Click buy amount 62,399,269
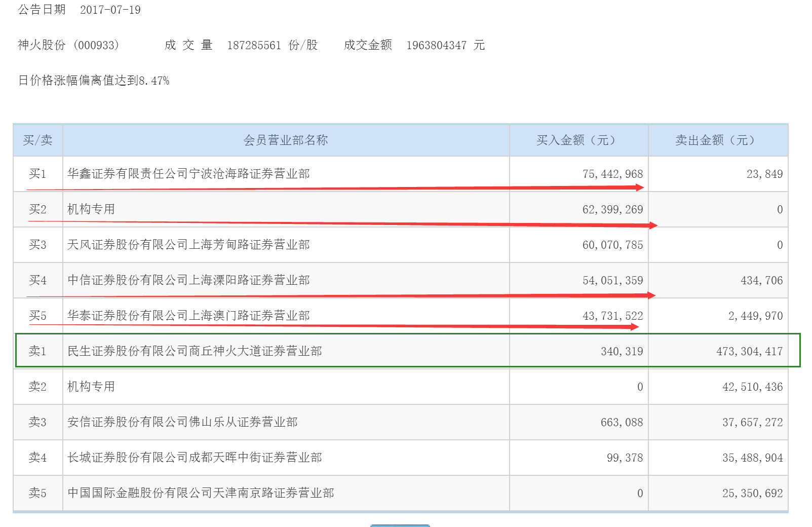Image resolution: width=812 pixels, height=527 pixels. [x=612, y=209]
